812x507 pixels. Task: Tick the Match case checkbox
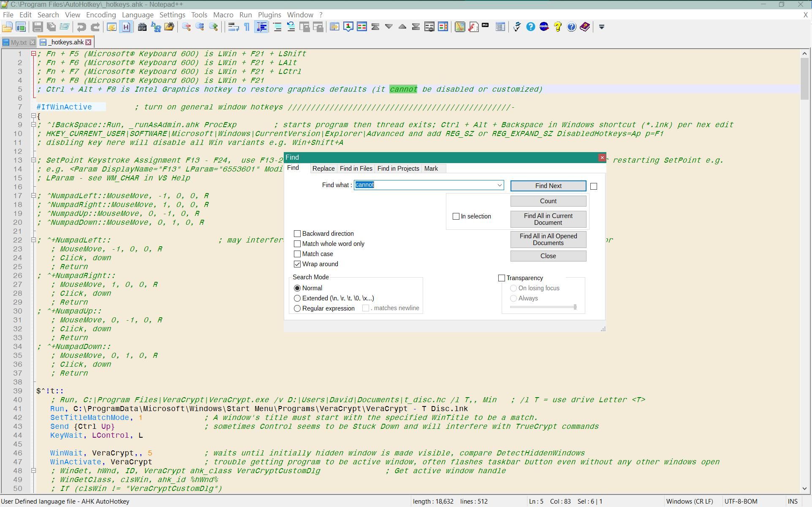pos(297,254)
